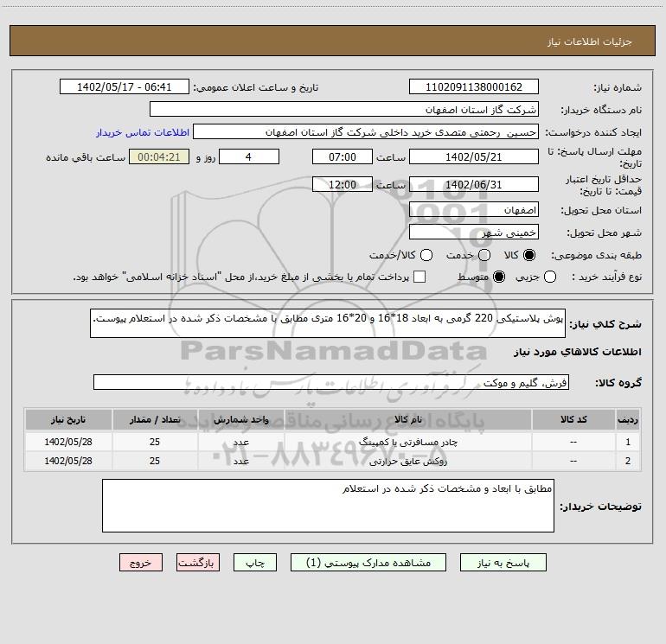The width and height of the screenshot is (666, 644).
Task: Open مشاهده مدارک پیوستی (1) button
Action: (368, 563)
